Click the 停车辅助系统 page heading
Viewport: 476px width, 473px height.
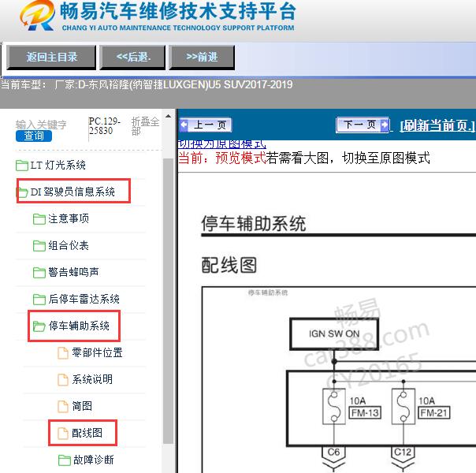(x=254, y=223)
